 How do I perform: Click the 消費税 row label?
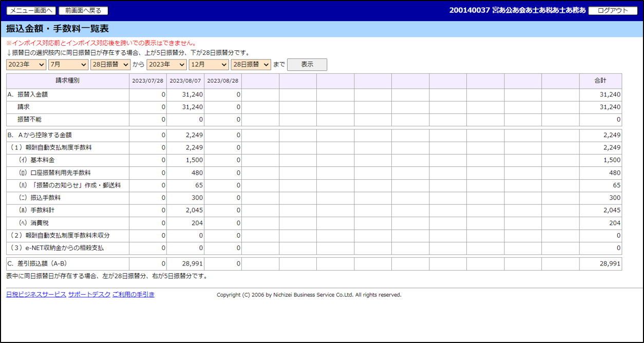[x=40, y=223]
